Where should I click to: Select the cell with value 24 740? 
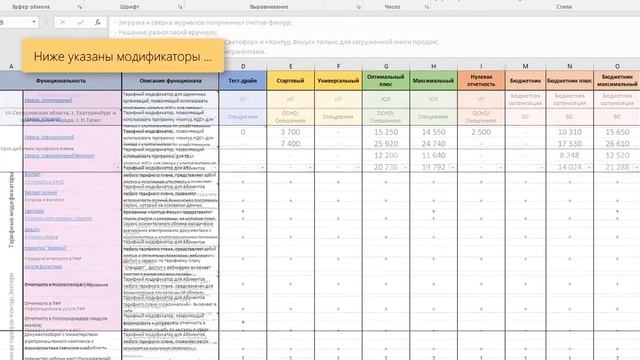pos(433,144)
